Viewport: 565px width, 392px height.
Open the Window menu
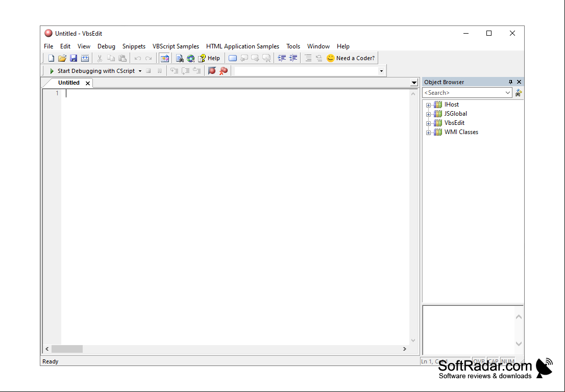tap(318, 46)
